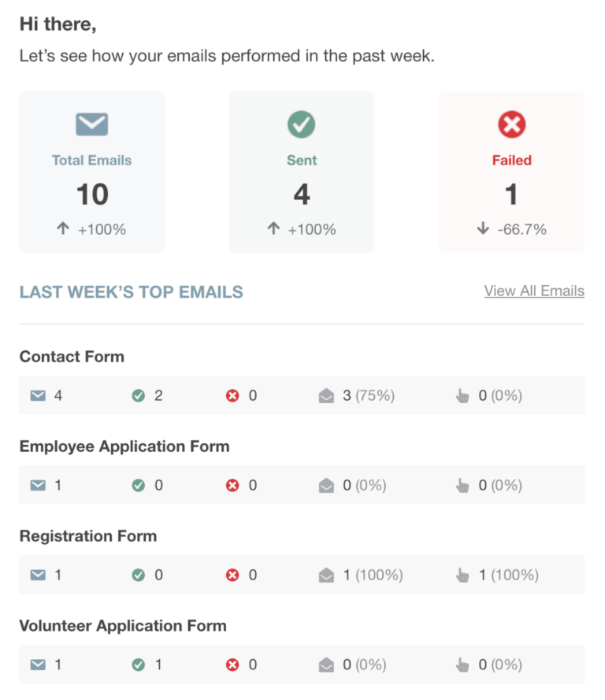Click the Employee Application Form heading
The height and width of the screenshot is (700, 605).
pos(124,446)
